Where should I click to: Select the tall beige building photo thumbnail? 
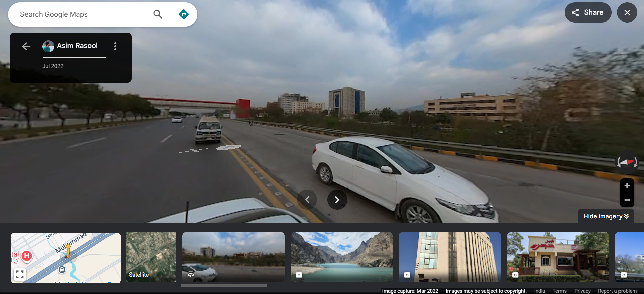click(450, 257)
